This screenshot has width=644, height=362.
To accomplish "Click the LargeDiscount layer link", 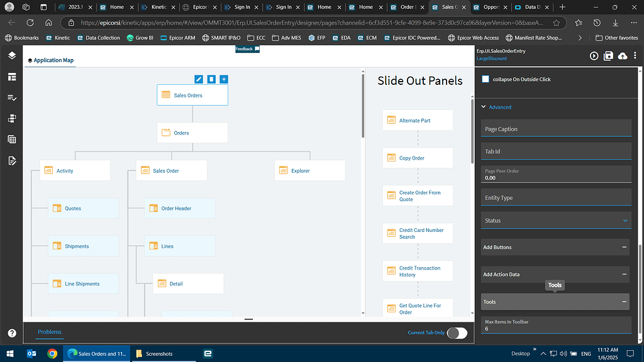I will 492,58.
